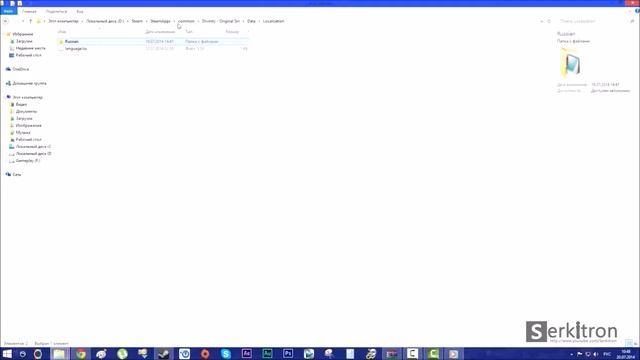The width and height of the screenshot is (640, 360).
Task: Click the Steam breadcrumb in address bar
Action: 137,21
